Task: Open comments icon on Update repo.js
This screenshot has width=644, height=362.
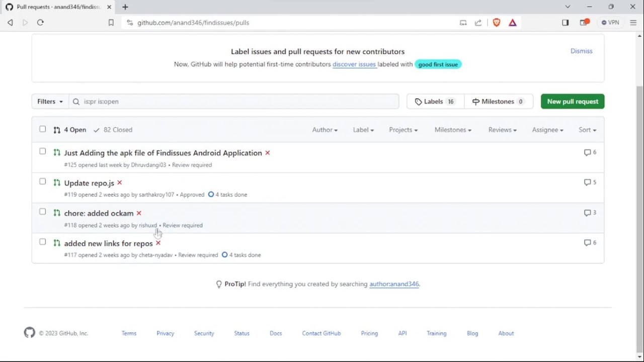Action: tap(590, 183)
